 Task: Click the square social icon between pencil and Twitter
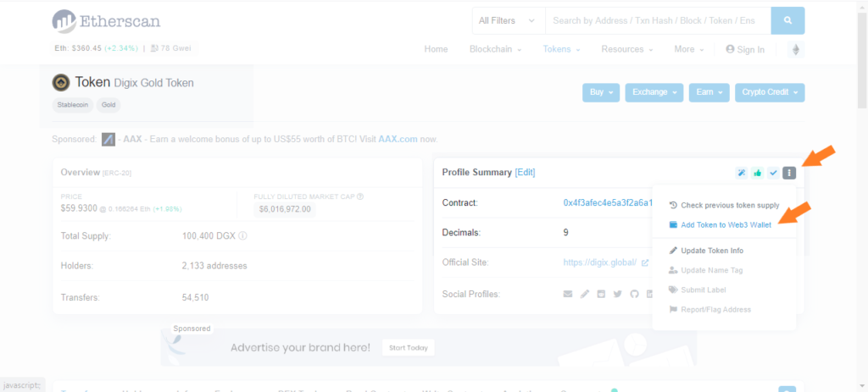click(x=601, y=294)
